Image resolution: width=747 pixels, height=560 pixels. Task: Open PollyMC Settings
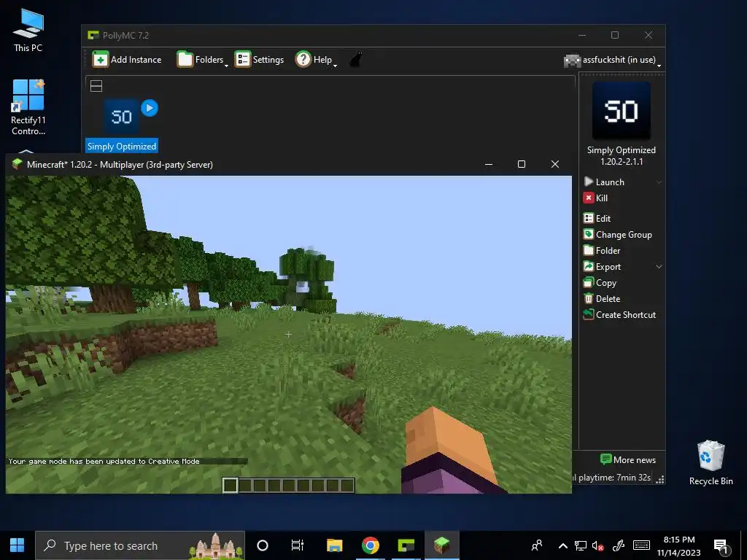[x=259, y=60]
